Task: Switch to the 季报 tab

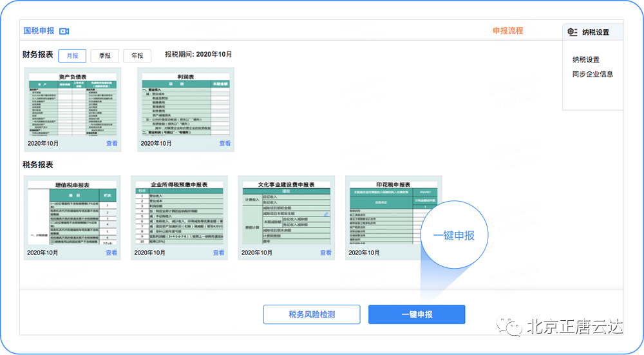Action: [x=105, y=55]
